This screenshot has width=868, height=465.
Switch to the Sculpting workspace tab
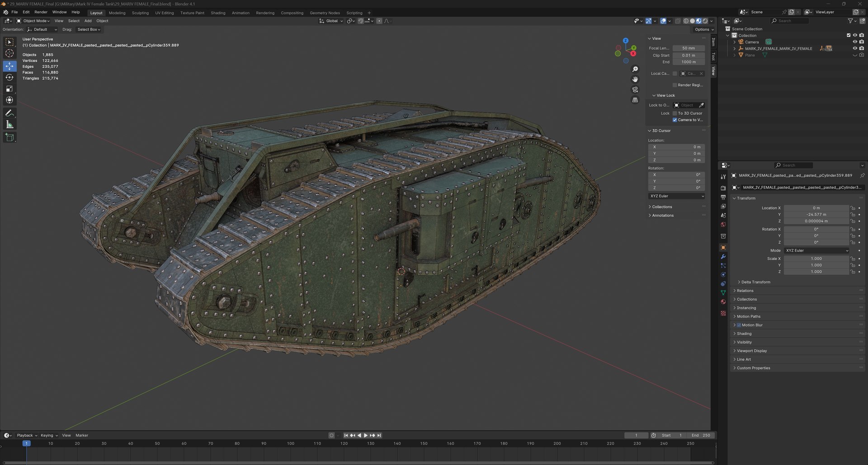(140, 13)
